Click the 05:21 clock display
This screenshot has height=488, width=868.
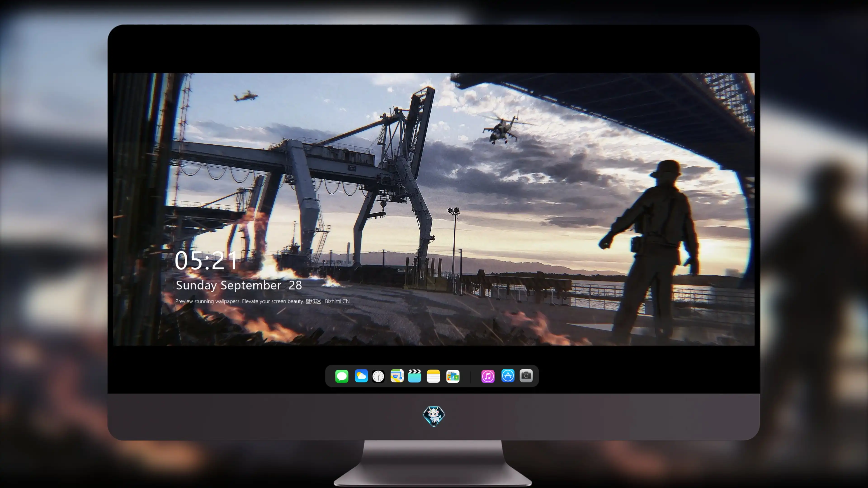pos(206,261)
